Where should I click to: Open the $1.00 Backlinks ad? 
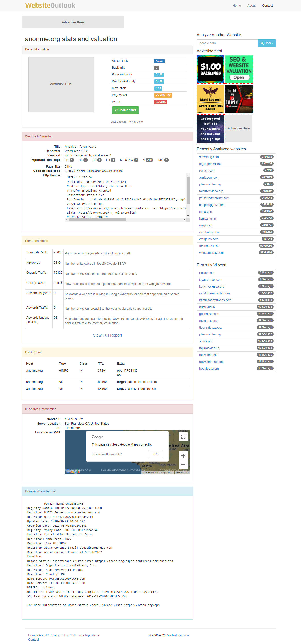210,69
